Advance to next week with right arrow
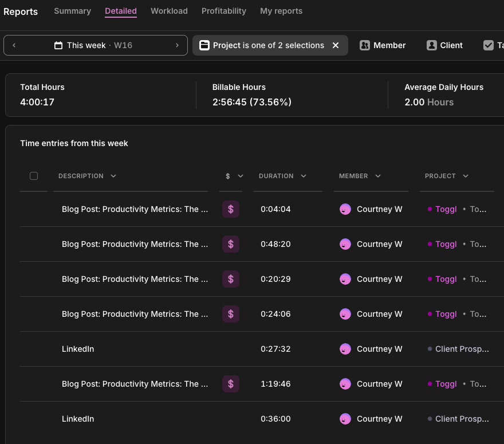The width and height of the screenshot is (504, 444). (178, 45)
